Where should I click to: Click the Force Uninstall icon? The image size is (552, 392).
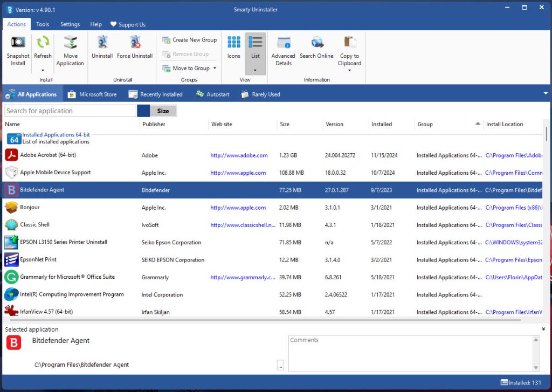135,42
